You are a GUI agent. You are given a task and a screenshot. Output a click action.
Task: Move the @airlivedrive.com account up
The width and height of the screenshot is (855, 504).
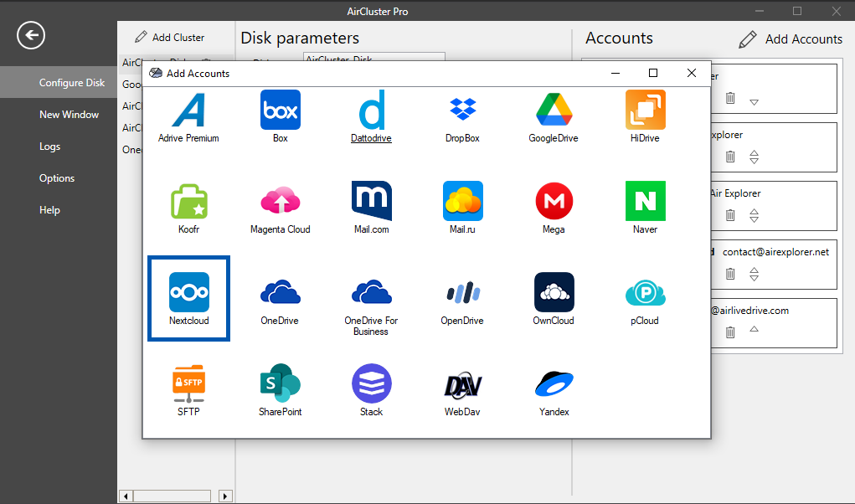[x=755, y=328]
